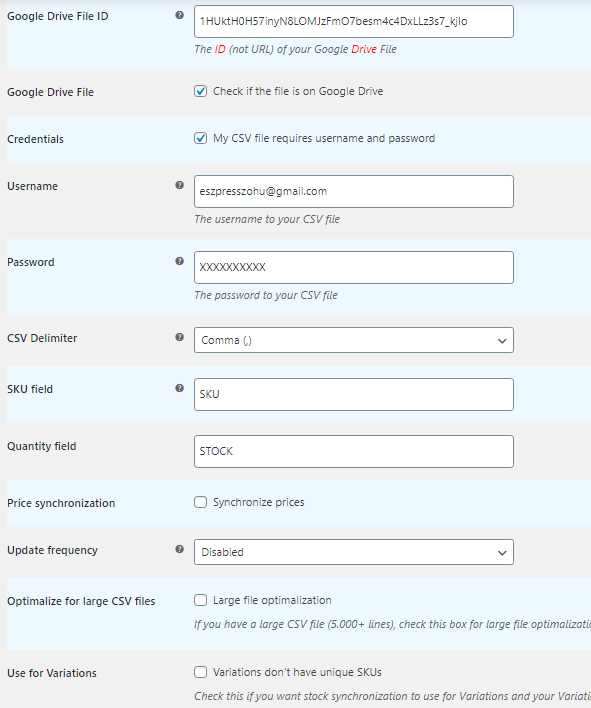
Task: Click the hint 'The username to your CSV file'
Action: (267, 219)
